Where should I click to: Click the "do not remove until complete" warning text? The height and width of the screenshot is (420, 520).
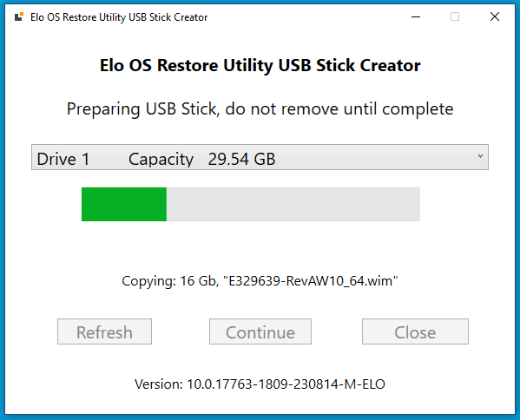click(x=339, y=109)
